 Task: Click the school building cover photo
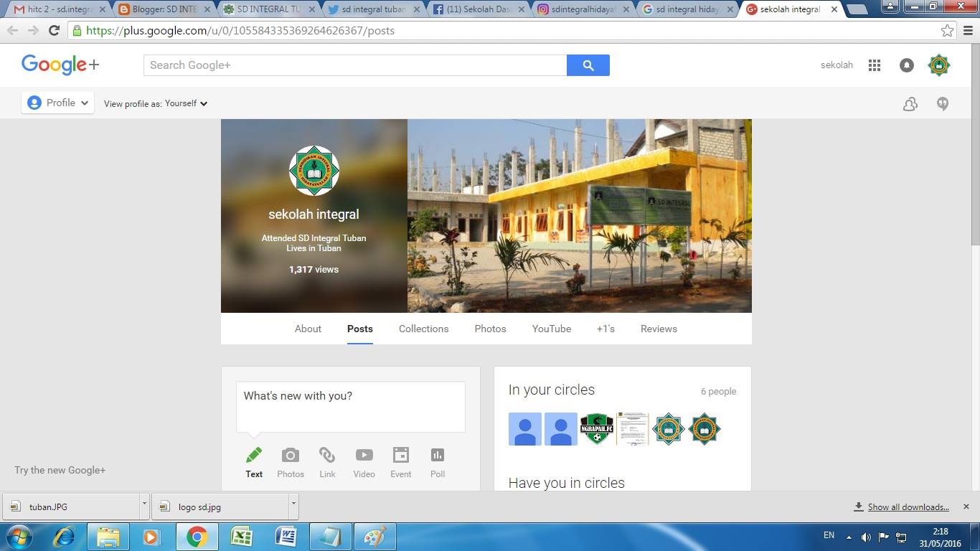coord(580,216)
